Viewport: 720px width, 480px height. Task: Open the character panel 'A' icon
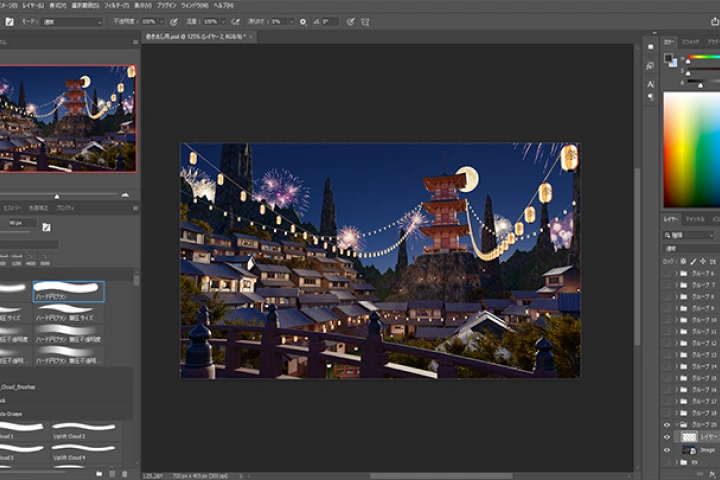pyautogui.click(x=650, y=84)
